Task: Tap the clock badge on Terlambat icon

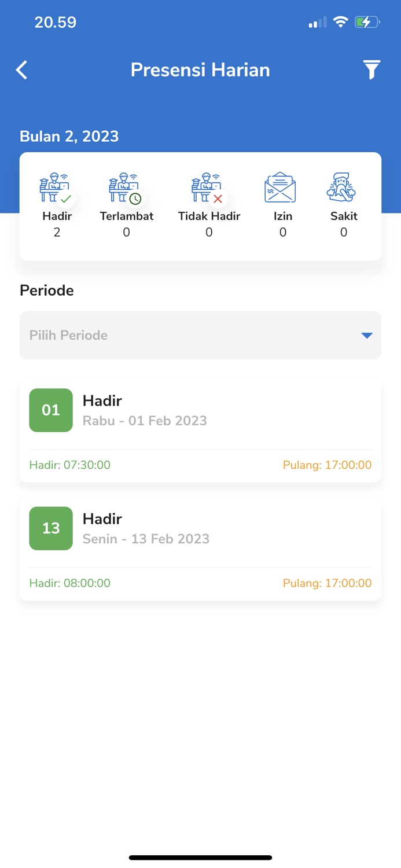Action: 135,198
